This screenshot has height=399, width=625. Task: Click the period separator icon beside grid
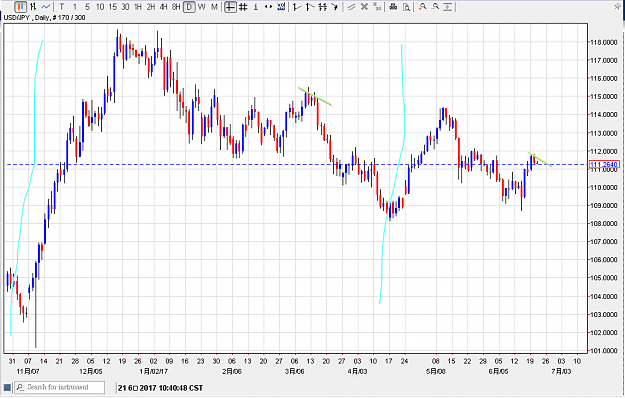pyautogui.click(x=256, y=7)
